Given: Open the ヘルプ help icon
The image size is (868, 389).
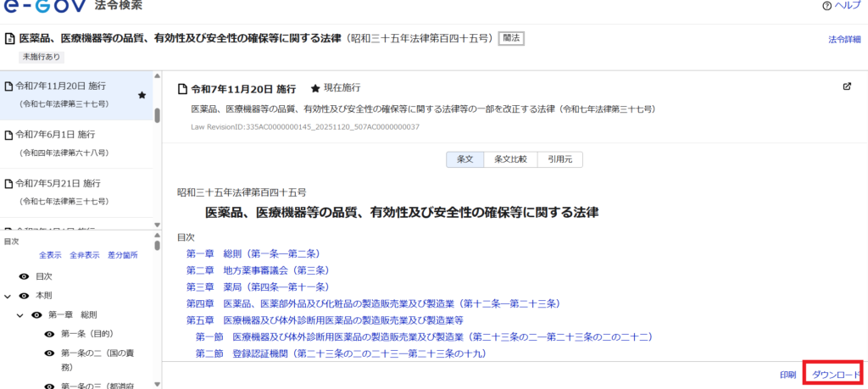Looking at the screenshot, I should pyautogui.click(x=826, y=6).
